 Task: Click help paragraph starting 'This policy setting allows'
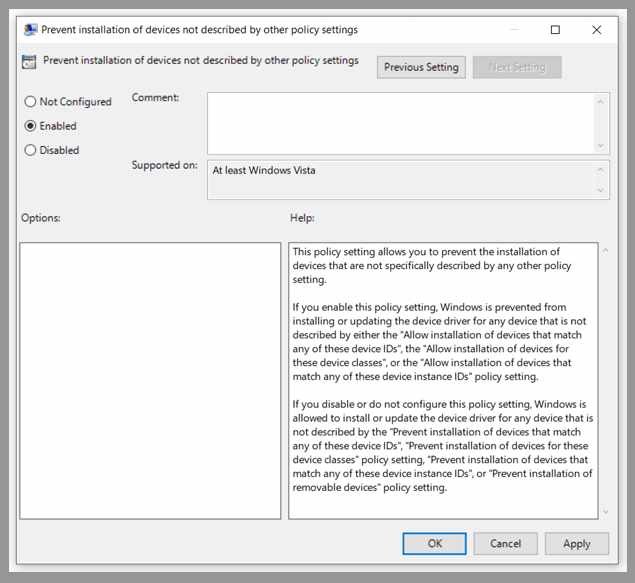click(x=432, y=266)
